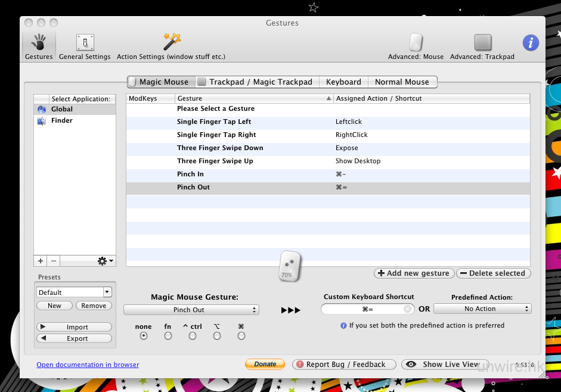Select the ctrl modifier key radio button

(x=192, y=336)
